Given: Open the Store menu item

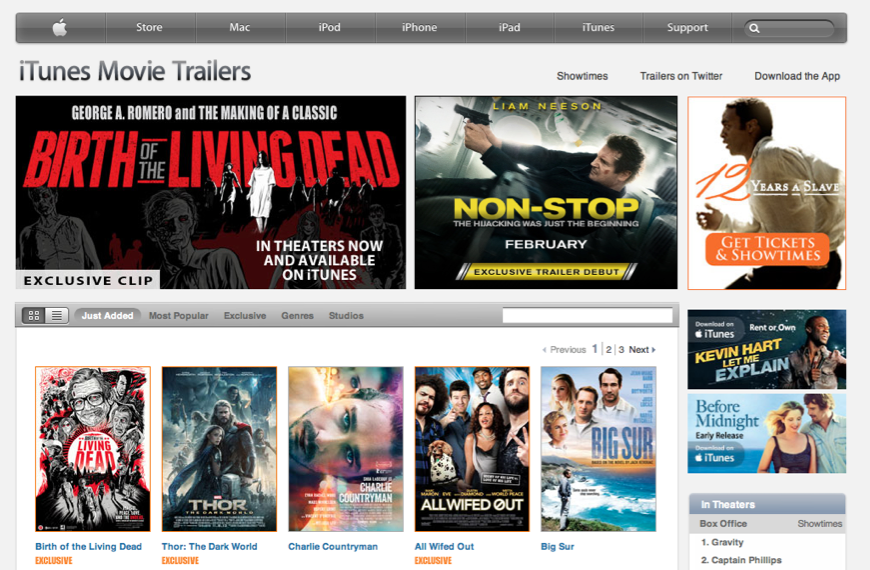Looking at the screenshot, I should pos(149,27).
